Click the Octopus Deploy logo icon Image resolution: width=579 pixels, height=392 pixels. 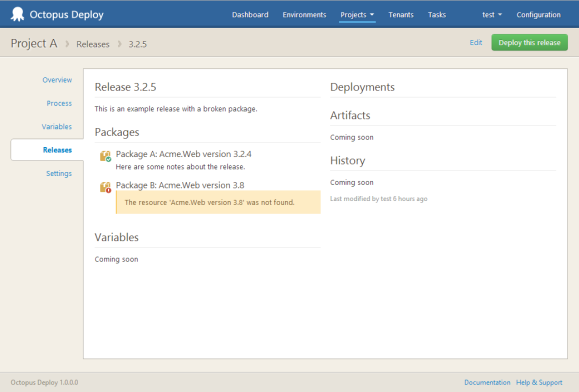click(17, 14)
